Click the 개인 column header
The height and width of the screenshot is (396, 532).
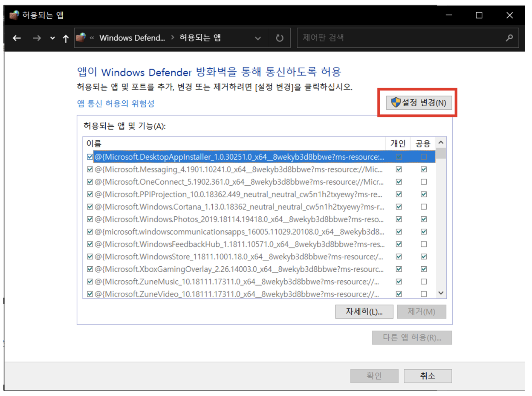click(x=398, y=143)
